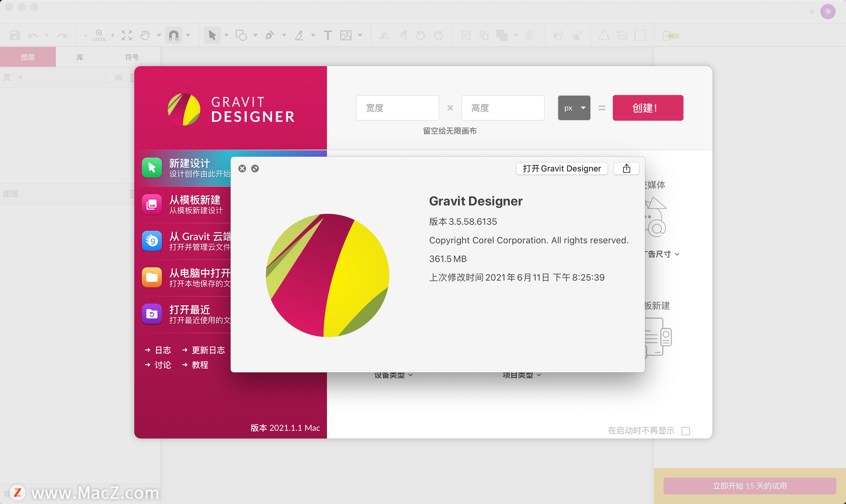Click 立即开始 15 天的试用 button
This screenshot has height=504, width=846.
750,486
